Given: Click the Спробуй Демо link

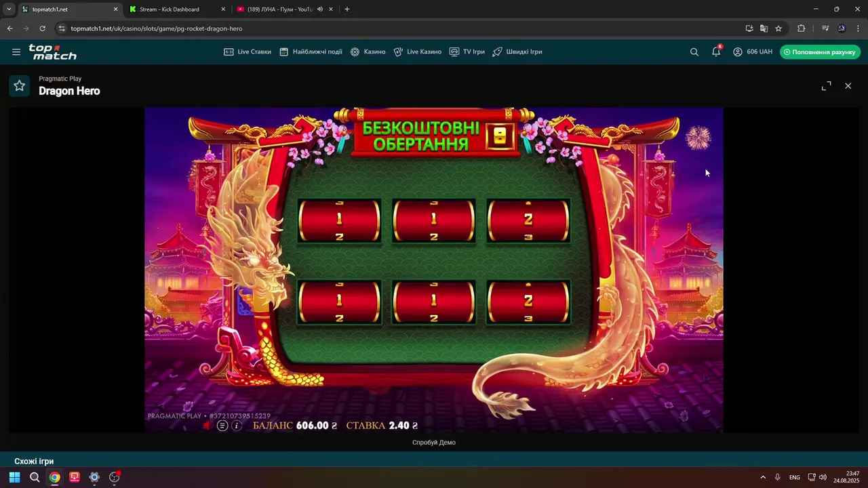Looking at the screenshot, I should 434,443.
